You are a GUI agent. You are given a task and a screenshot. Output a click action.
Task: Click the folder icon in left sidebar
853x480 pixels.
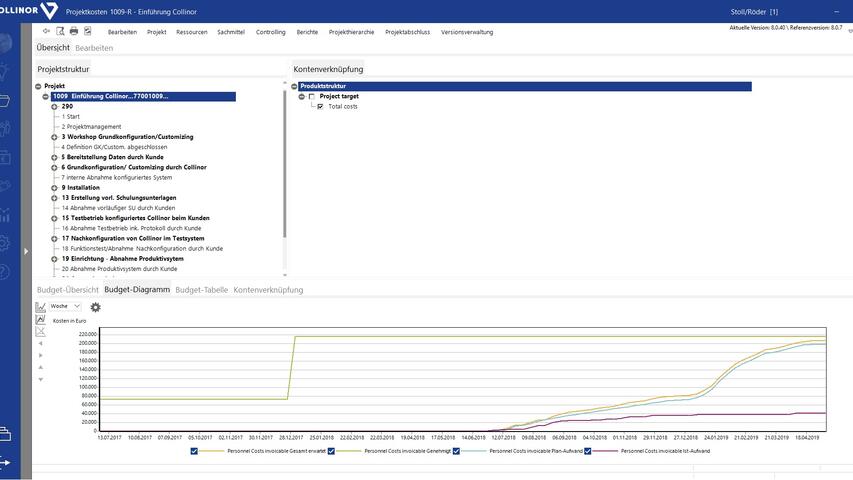(x=5, y=99)
